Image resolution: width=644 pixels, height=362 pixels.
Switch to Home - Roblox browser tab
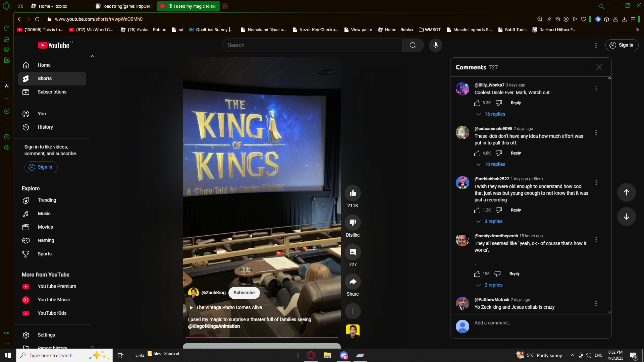53,6
